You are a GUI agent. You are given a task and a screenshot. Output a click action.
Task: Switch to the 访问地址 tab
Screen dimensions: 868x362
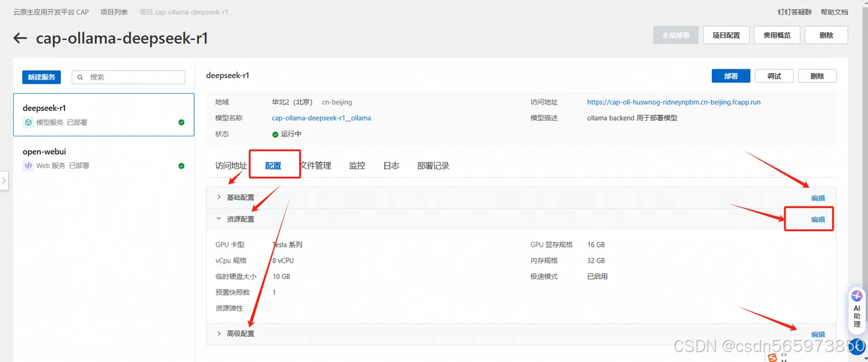[x=231, y=166]
